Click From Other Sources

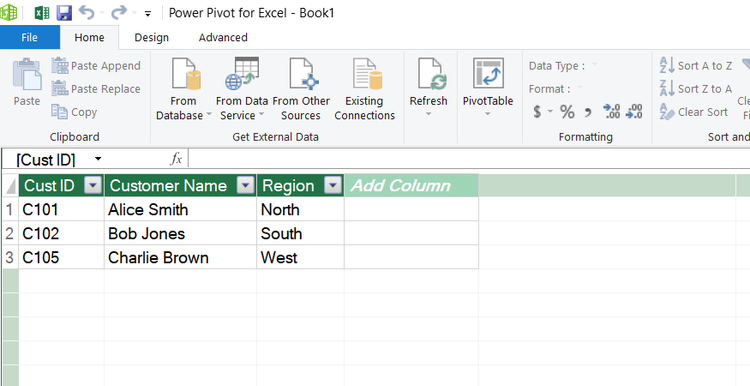click(301, 89)
